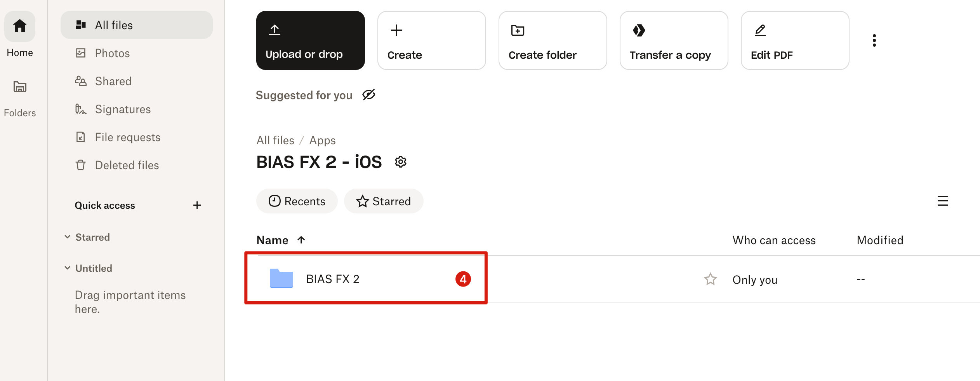The image size is (980, 381).
Task: Click the Create folder button
Action: point(553,40)
